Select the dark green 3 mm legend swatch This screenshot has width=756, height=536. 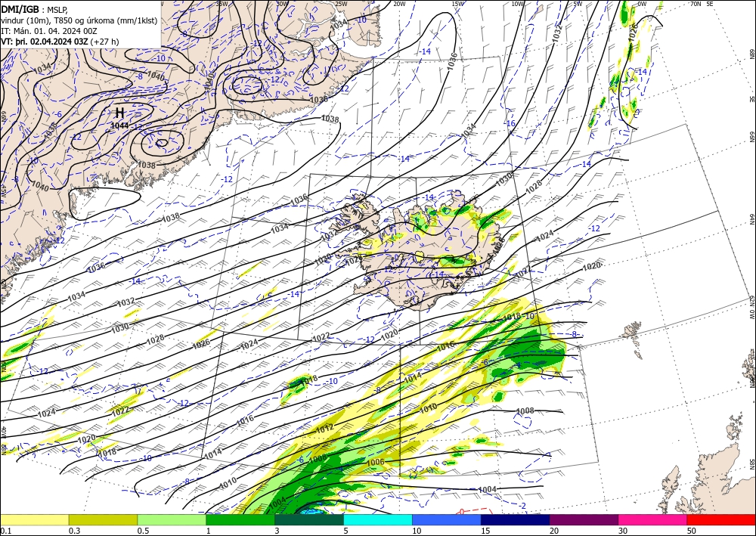309,519
